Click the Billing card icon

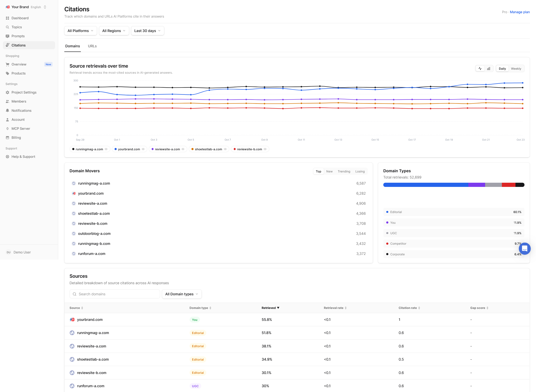point(7,138)
